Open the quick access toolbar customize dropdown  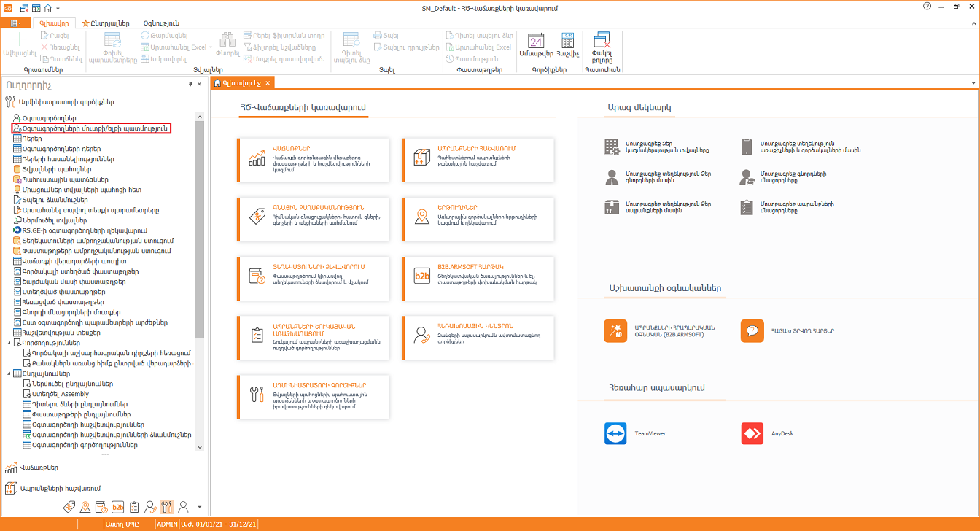pos(58,8)
